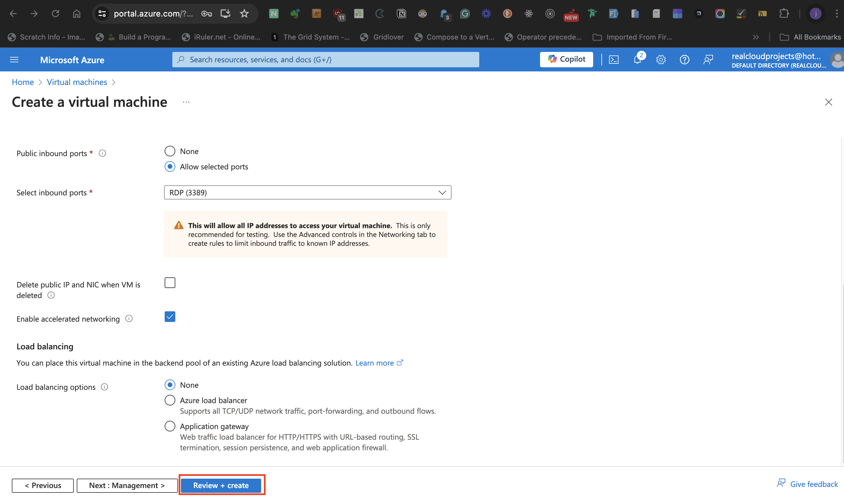Launch Copilot from the top bar
The width and height of the screenshot is (844, 504).
[566, 59]
